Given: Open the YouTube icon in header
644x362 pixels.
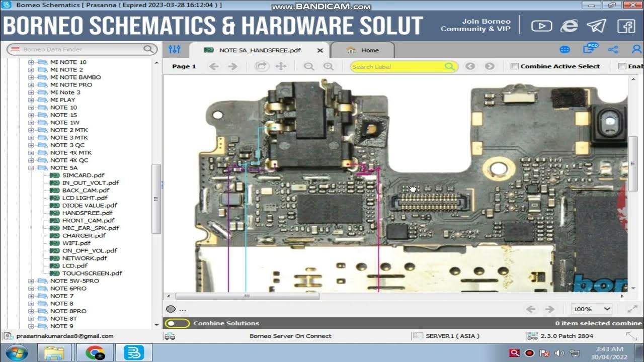Looking at the screenshot, I should (x=541, y=26).
